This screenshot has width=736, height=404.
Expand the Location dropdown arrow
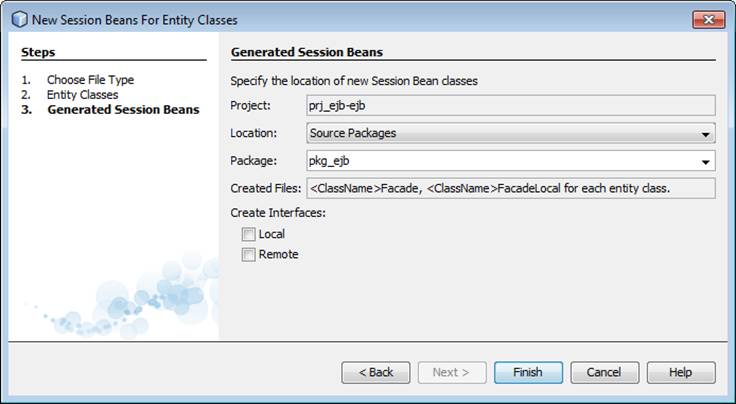pyautogui.click(x=706, y=133)
